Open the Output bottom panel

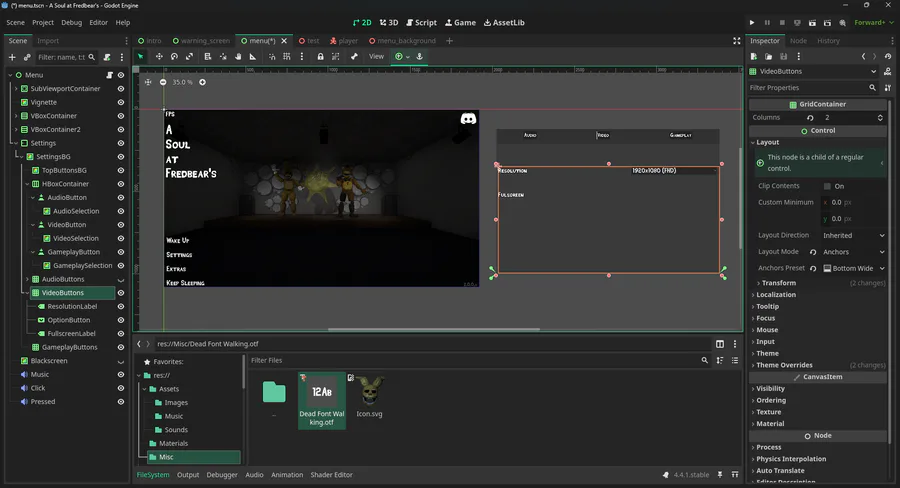[x=188, y=475]
